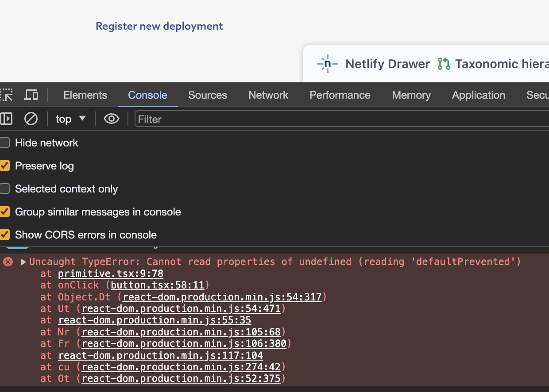Expand the Uncaught TypeError stack trace arrow
The image size is (549, 392).
tap(23, 262)
